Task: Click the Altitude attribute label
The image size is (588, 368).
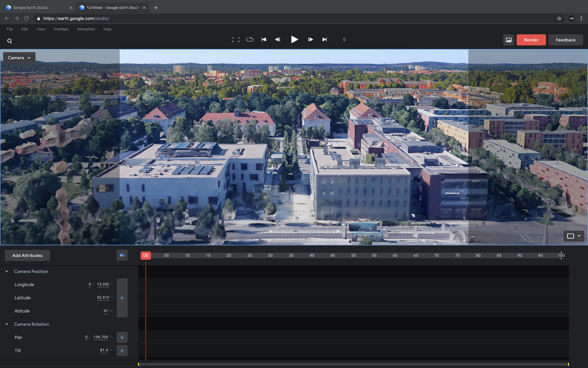Action: 22,311
